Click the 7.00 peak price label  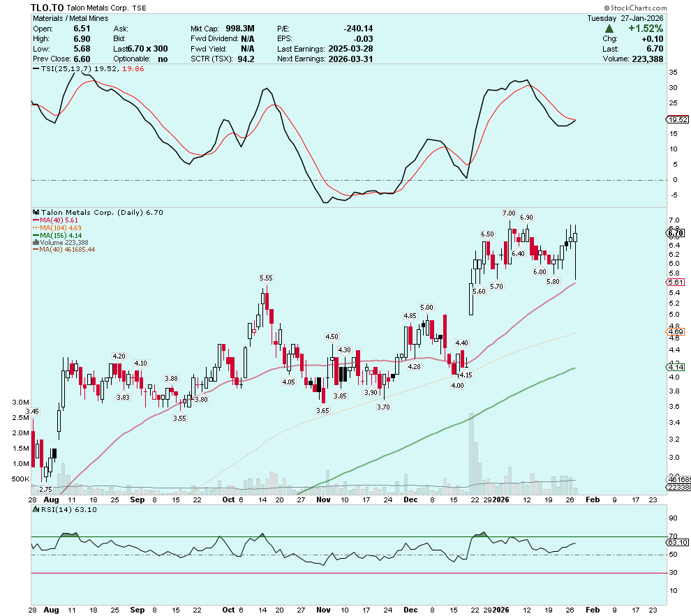pos(509,213)
